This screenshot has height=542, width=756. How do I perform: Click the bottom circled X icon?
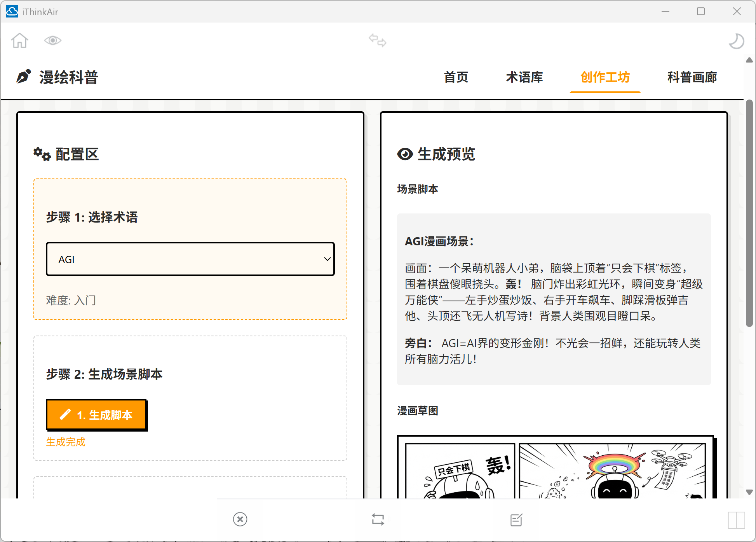[240, 519]
